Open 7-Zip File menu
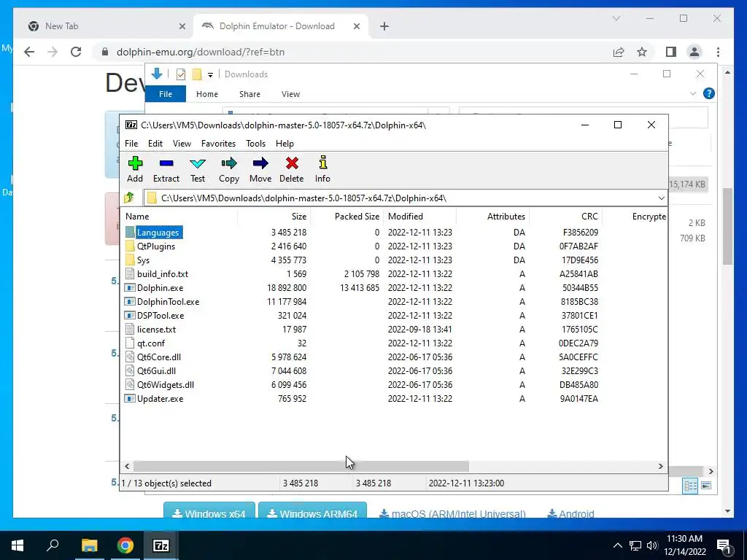The image size is (747, 560). [x=131, y=144]
